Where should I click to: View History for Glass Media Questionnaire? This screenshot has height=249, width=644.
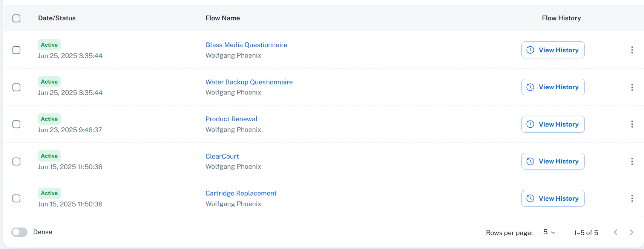[x=553, y=50]
